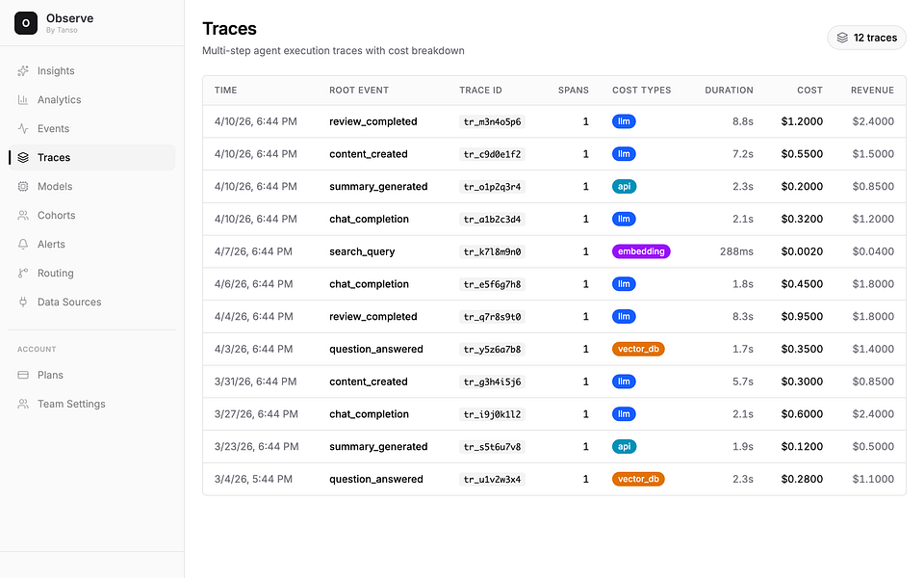The image size is (924, 578).
Task: Click the embedding cost type tag
Action: pyautogui.click(x=641, y=251)
